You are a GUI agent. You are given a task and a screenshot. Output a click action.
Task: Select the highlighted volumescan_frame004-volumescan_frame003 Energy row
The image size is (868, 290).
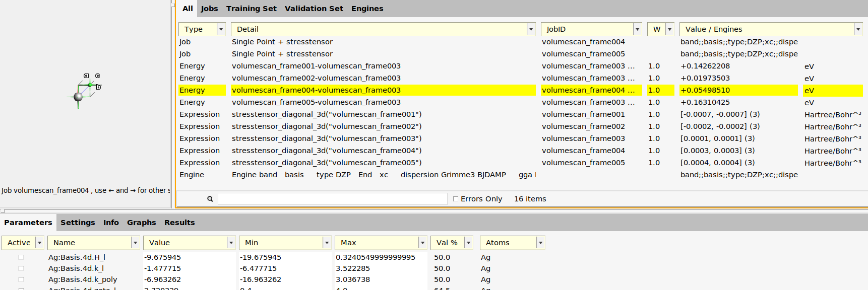point(316,90)
